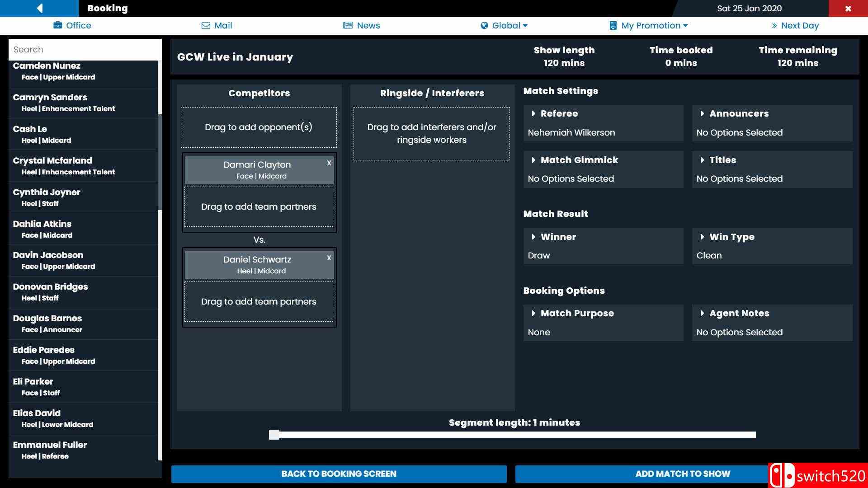Click the Global globe icon
The width and height of the screenshot is (868, 488).
tap(484, 25)
